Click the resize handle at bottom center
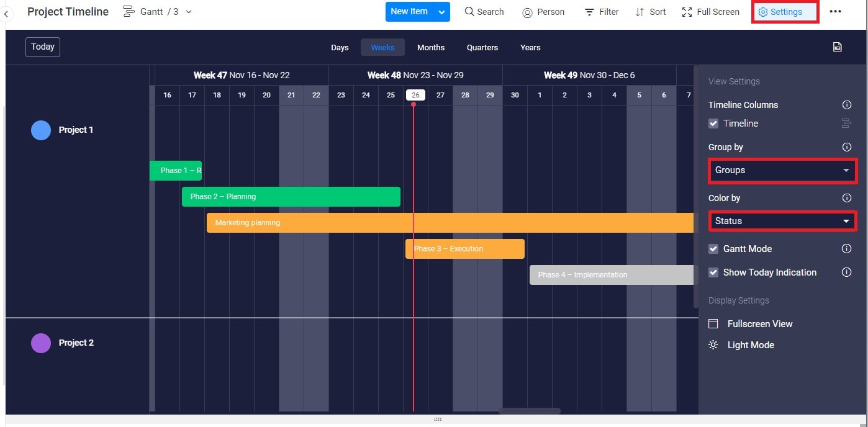This screenshot has height=427, width=868. [x=438, y=420]
